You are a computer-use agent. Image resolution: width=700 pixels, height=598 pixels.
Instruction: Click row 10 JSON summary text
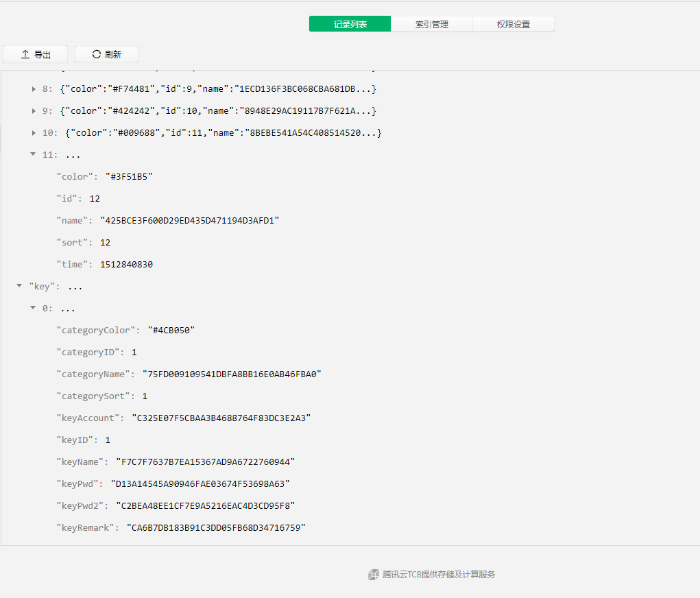[224, 132]
